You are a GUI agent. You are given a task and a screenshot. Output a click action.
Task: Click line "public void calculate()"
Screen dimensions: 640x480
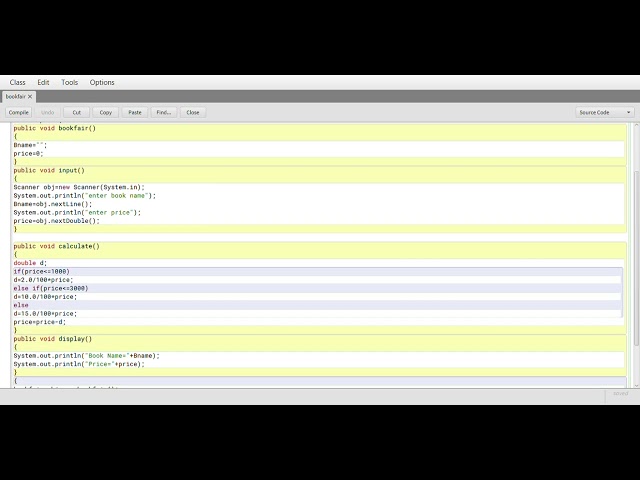[x=56, y=246]
